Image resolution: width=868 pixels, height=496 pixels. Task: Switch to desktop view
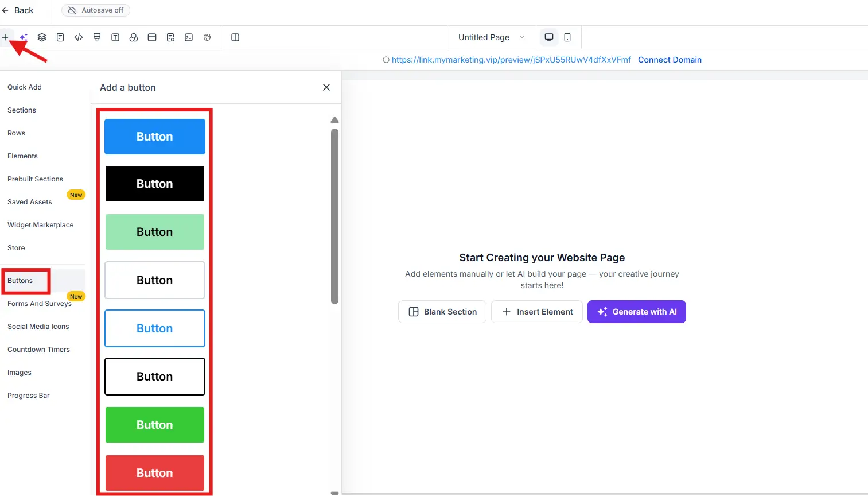pyautogui.click(x=549, y=37)
